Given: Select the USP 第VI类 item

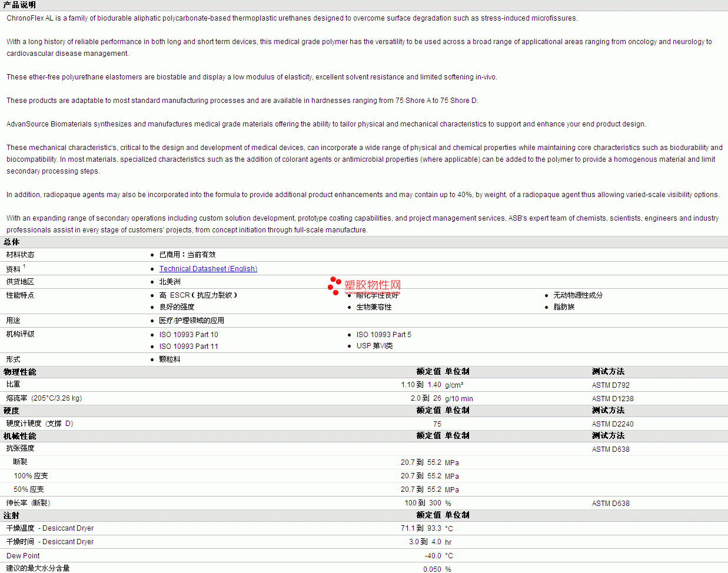Looking at the screenshot, I should click(x=375, y=346).
